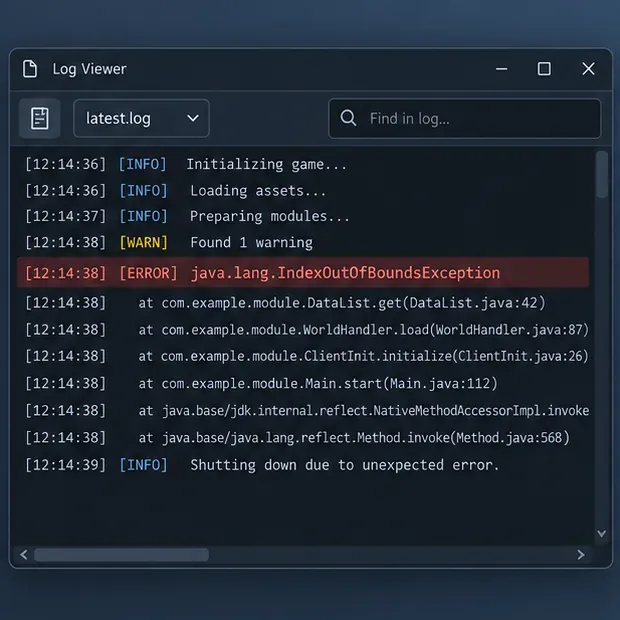Click the vertical scrollbar down arrow
This screenshot has height=620, width=620.
point(602,534)
